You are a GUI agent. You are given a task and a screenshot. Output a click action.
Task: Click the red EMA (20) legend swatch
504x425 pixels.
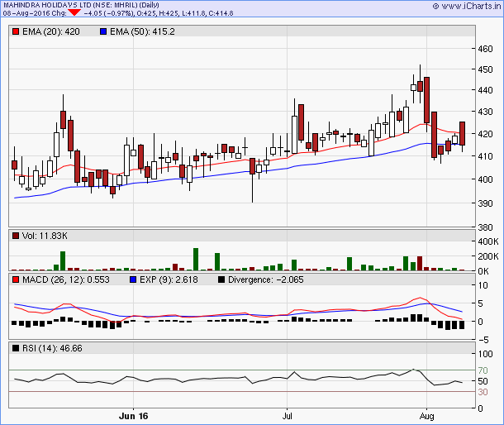click(16, 31)
